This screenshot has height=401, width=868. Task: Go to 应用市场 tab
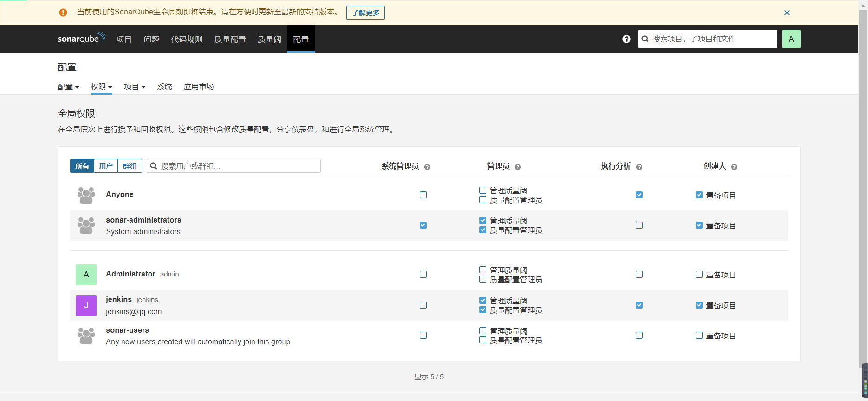point(199,87)
